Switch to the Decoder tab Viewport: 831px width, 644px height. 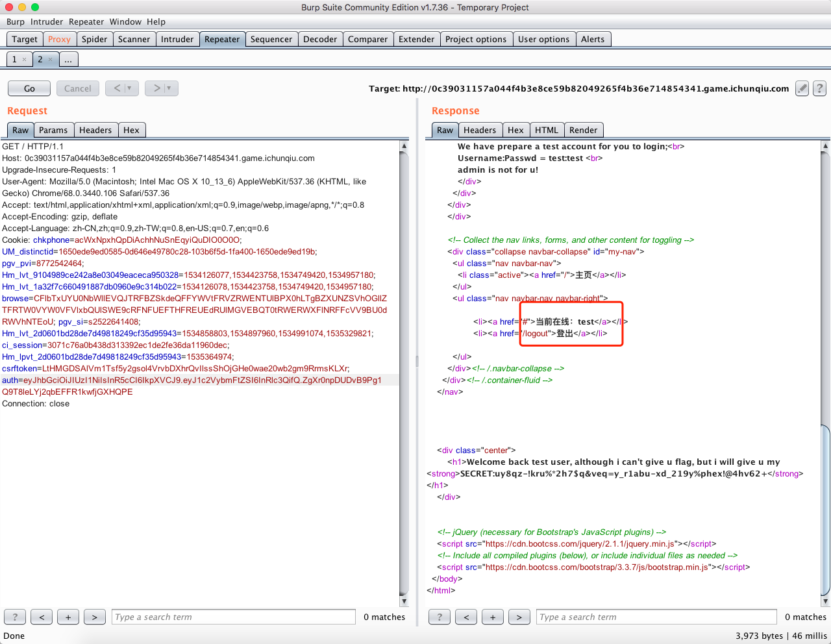pos(320,39)
